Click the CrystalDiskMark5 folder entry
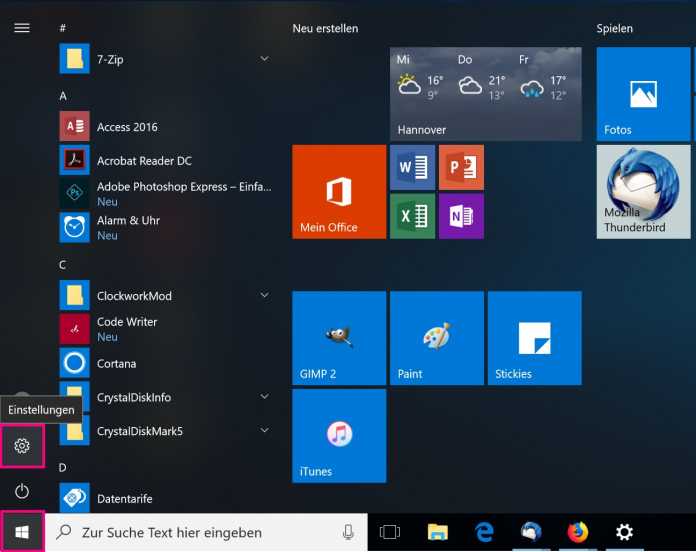The image size is (696, 552). (x=166, y=431)
